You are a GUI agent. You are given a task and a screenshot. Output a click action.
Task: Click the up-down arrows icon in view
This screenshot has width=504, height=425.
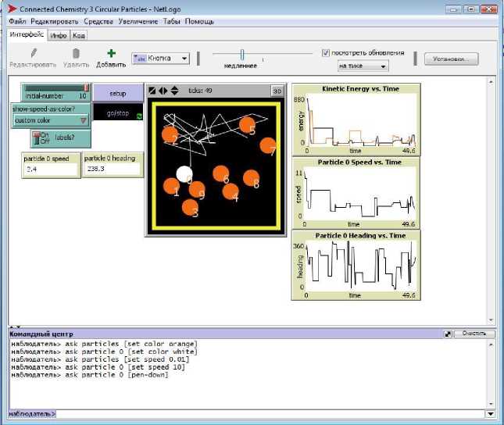[x=174, y=90]
